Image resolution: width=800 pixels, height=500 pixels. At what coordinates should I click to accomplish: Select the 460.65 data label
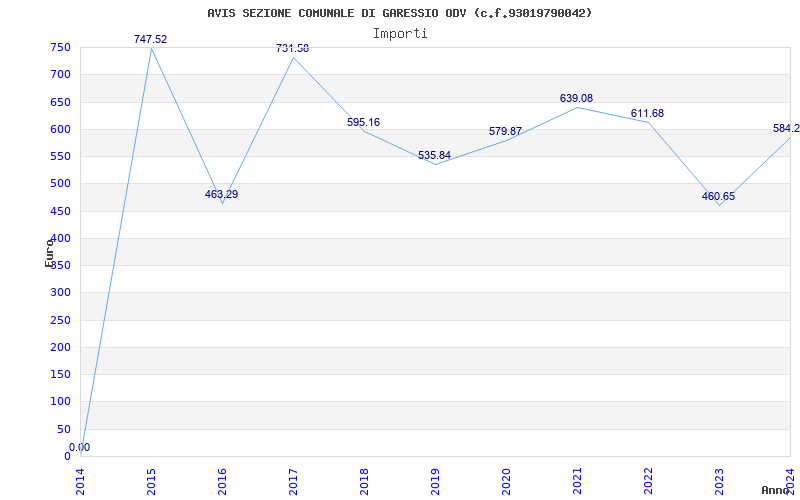pyautogui.click(x=718, y=196)
